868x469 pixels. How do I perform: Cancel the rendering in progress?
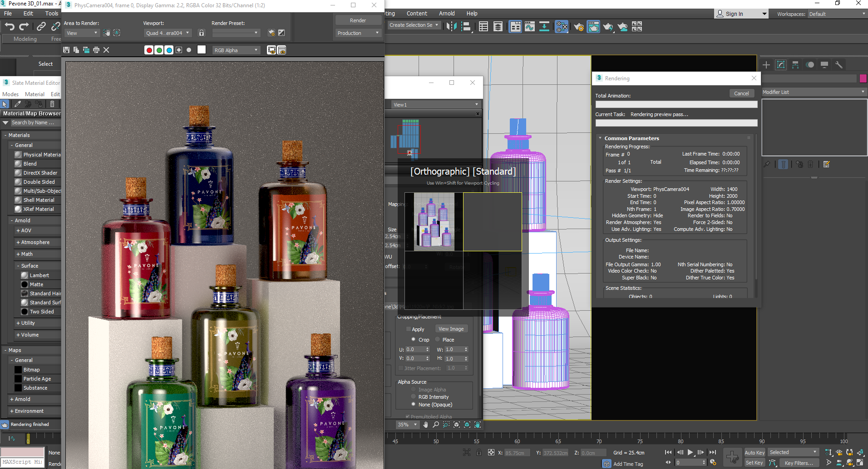[741, 93]
